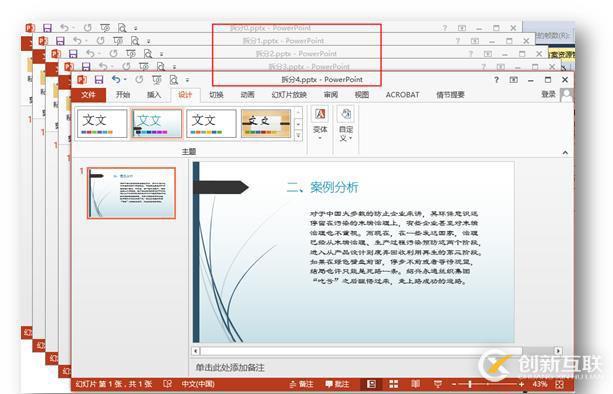Expand the full theme gallery

click(298, 135)
